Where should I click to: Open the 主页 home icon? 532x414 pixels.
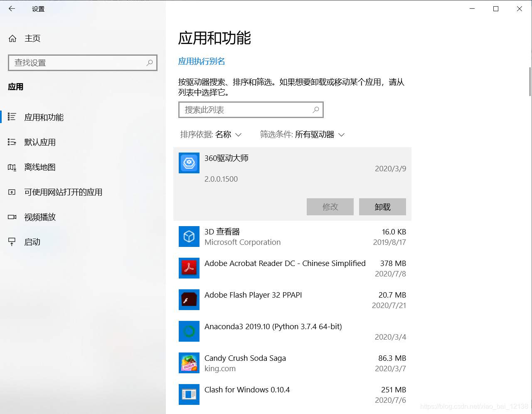12,39
